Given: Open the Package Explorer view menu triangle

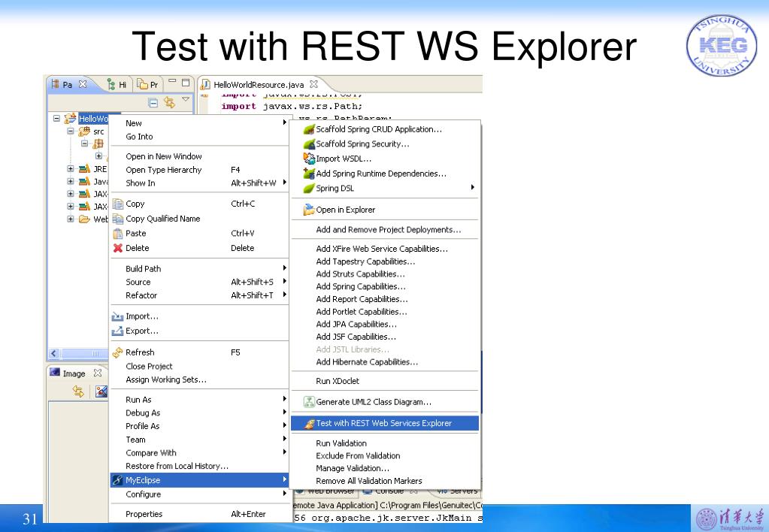Looking at the screenshot, I should (x=186, y=99).
